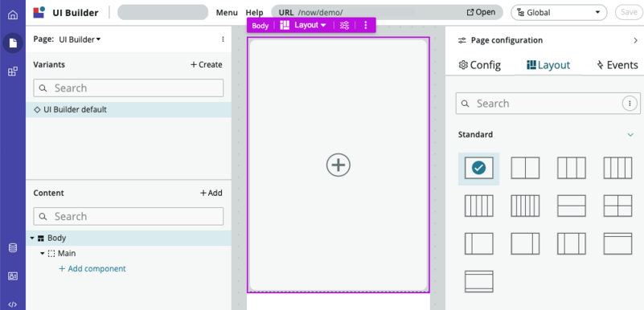
Task: Select the Main tree item
Action: pyautogui.click(x=66, y=254)
